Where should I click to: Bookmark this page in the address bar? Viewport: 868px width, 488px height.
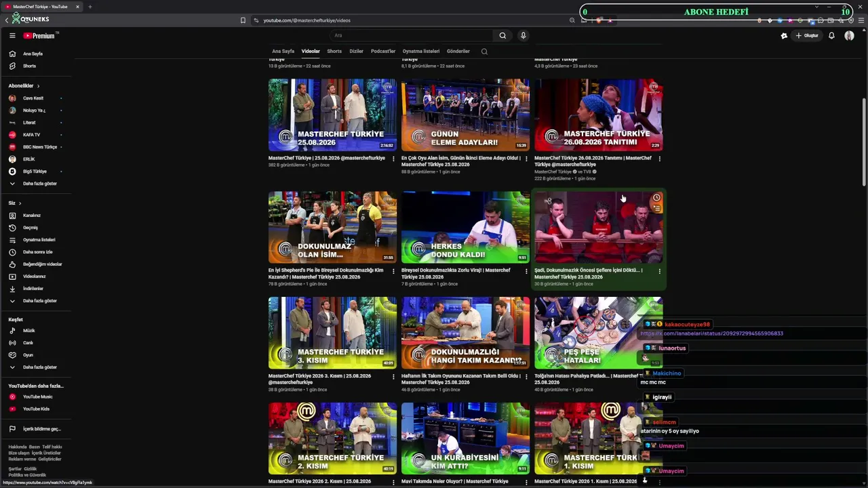pyautogui.click(x=243, y=20)
